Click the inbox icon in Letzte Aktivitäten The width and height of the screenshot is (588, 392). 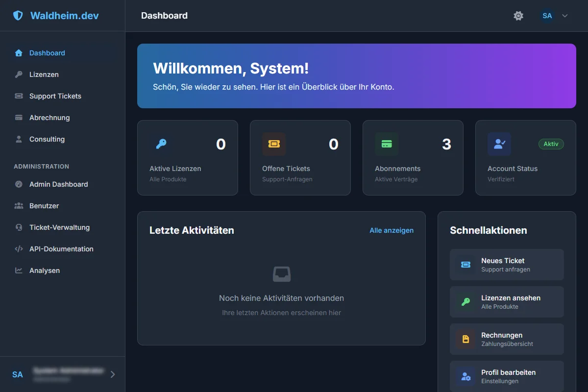tap(281, 274)
